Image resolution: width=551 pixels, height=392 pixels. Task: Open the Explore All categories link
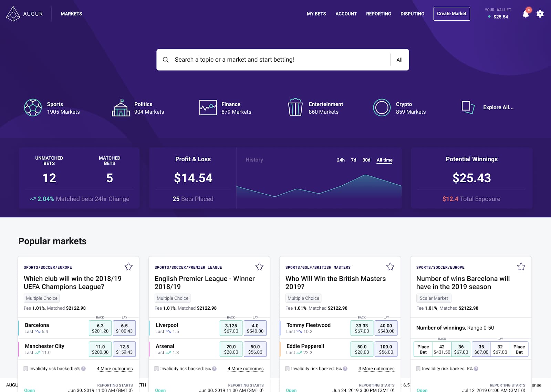click(x=498, y=107)
